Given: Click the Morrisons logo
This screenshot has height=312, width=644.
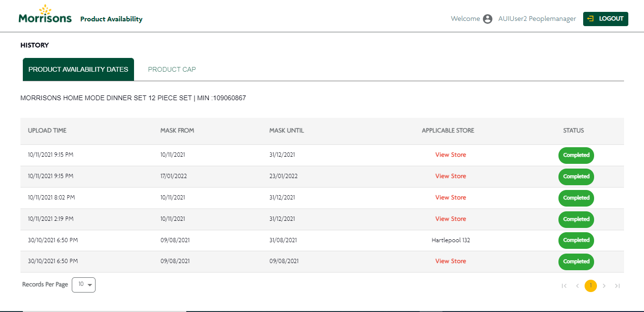Looking at the screenshot, I should (45, 14).
